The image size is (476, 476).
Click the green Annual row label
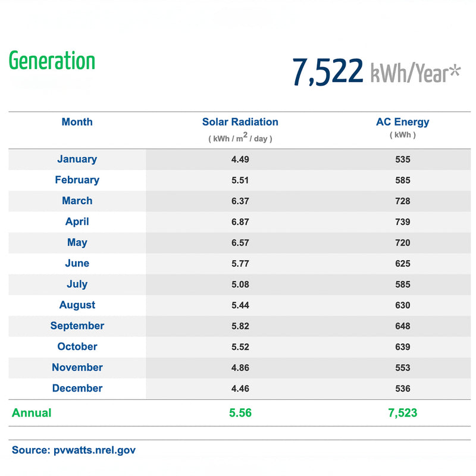pos(32,413)
